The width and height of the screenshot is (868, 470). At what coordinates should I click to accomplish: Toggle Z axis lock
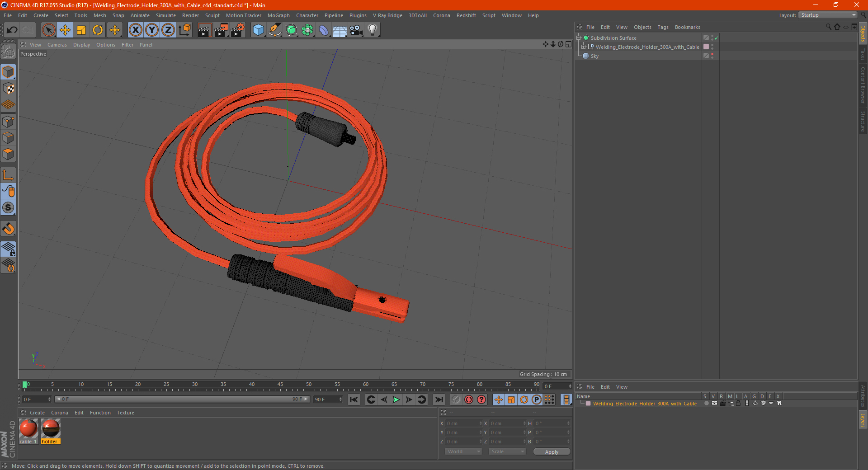168,30
